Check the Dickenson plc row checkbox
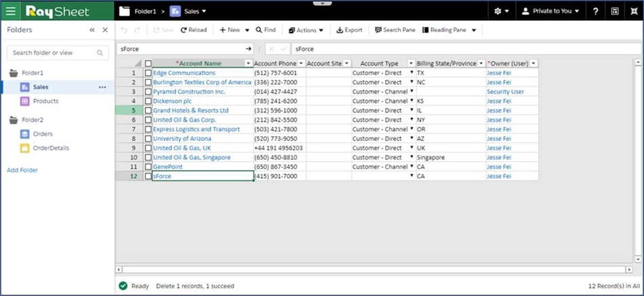This screenshot has width=644, height=296. click(x=148, y=101)
